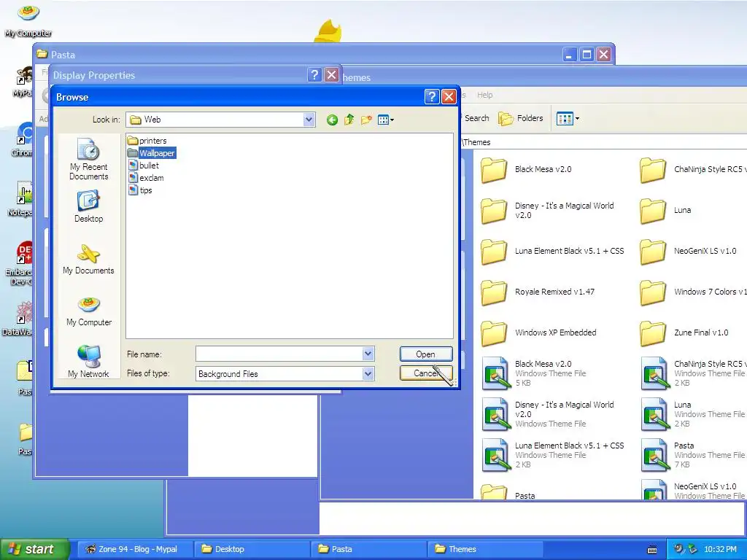Image resolution: width=747 pixels, height=560 pixels.
Task: Click into the File name field
Action: coord(279,354)
